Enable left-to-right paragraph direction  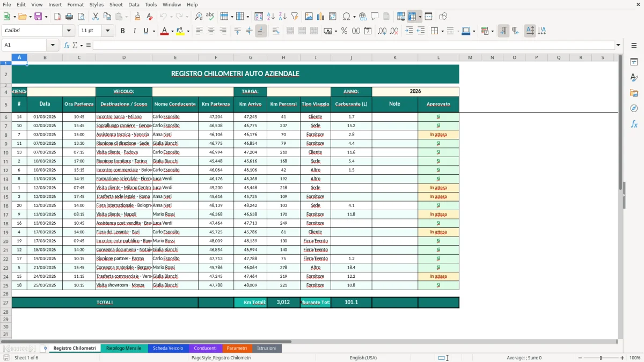503,31
